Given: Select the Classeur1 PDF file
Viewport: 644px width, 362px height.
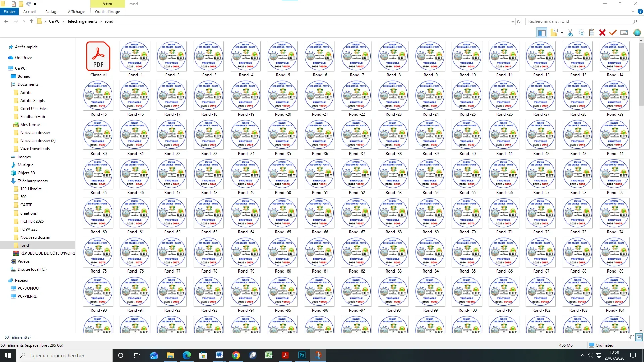Looking at the screenshot, I should (98, 59).
